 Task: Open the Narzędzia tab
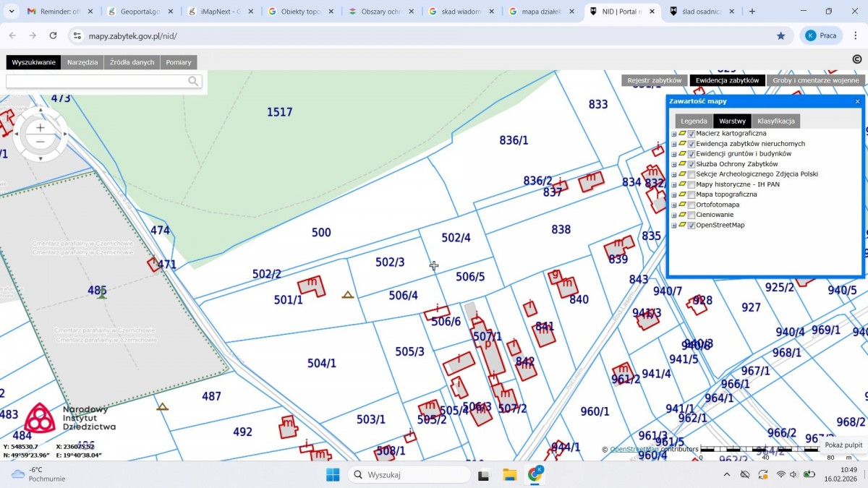click(x=82, y=62)
